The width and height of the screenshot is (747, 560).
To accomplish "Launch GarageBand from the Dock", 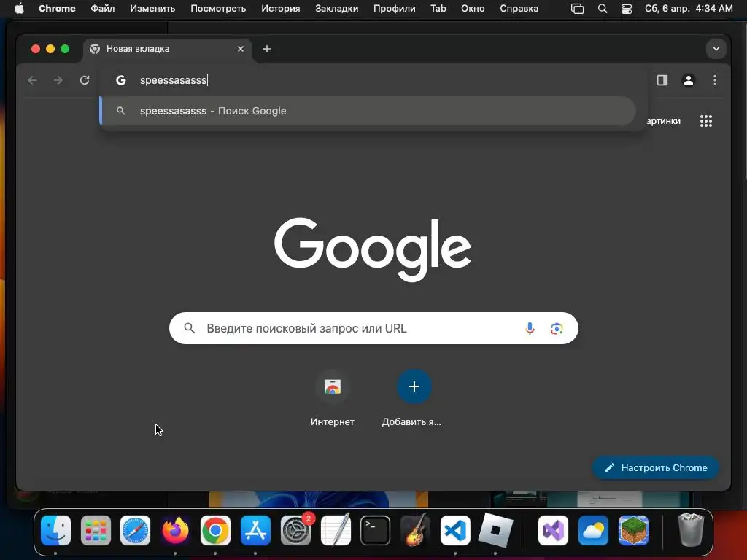I will 415,531.
